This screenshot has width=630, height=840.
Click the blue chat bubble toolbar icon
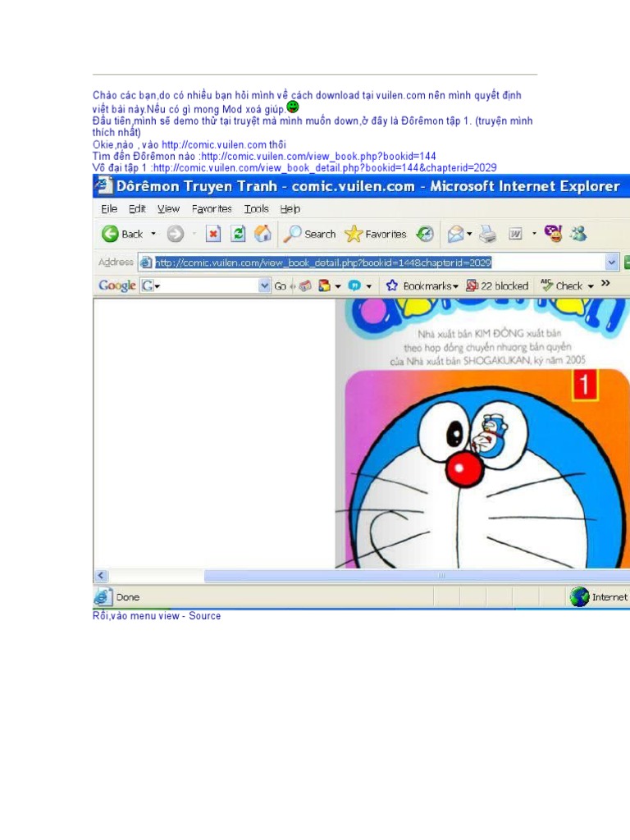[354, 286]
